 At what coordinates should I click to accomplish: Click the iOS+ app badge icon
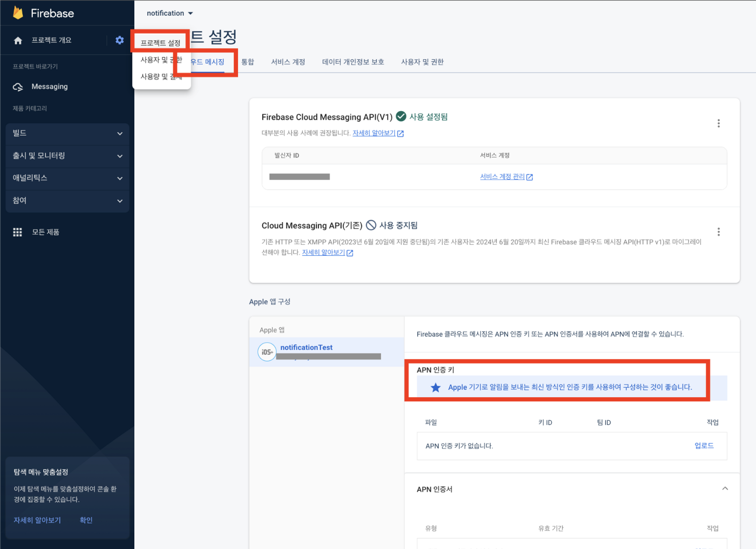tap(267, 352)
